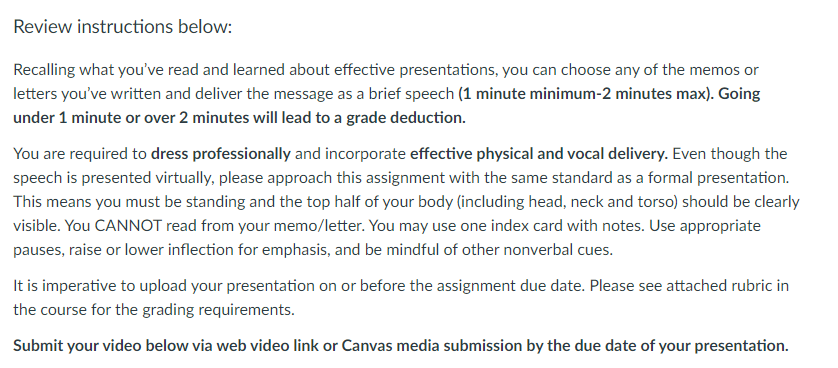Viewport: 838px width, 368px height.
Task: Click the 'Review instructions below:' heading
Action: 122,26
